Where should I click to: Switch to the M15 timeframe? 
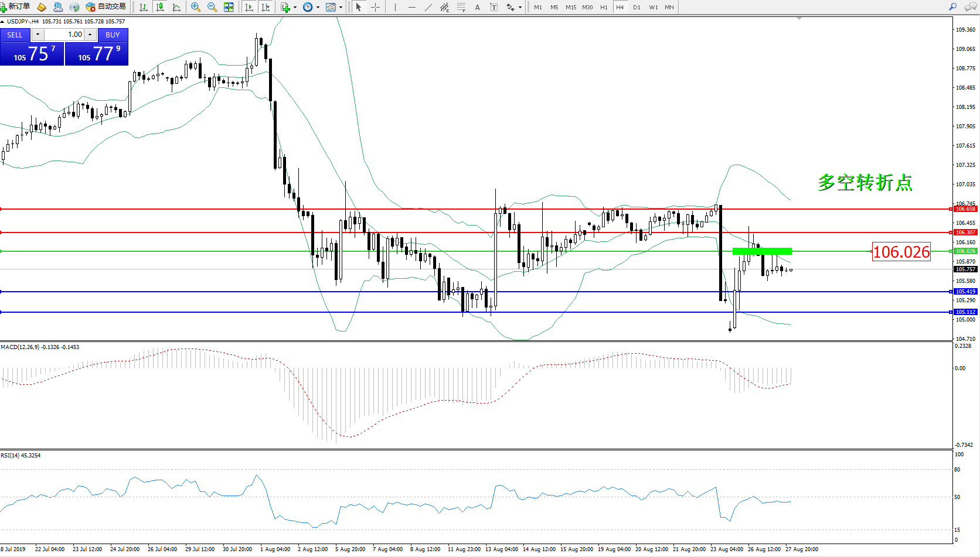coord(570,7)
